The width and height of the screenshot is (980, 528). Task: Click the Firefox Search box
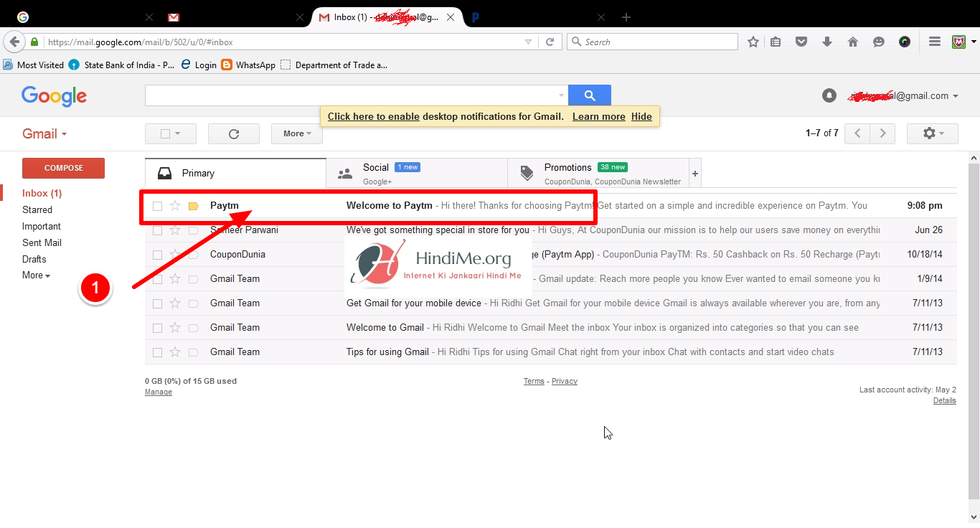click(x=653, y=42)
